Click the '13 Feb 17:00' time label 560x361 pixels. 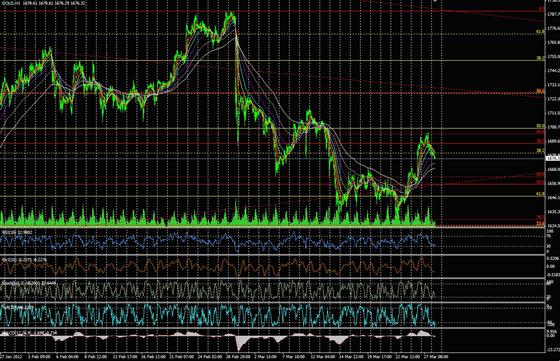point(124,356)
